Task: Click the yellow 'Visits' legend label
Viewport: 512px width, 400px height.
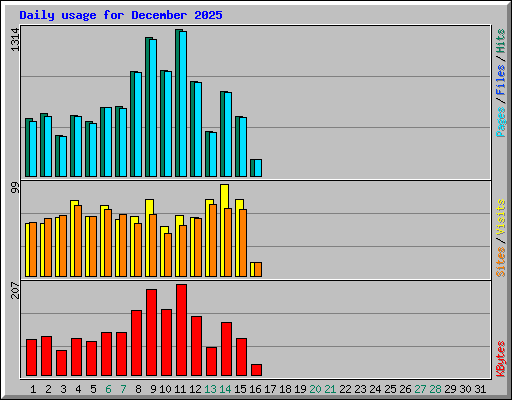Action: pyautogui.click(x=500, y=218)
